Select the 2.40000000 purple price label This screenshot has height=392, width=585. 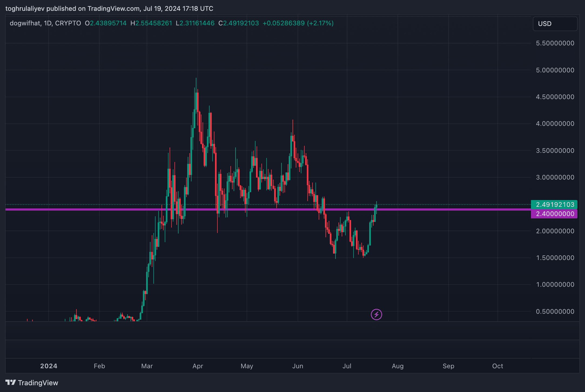[554, 214]
